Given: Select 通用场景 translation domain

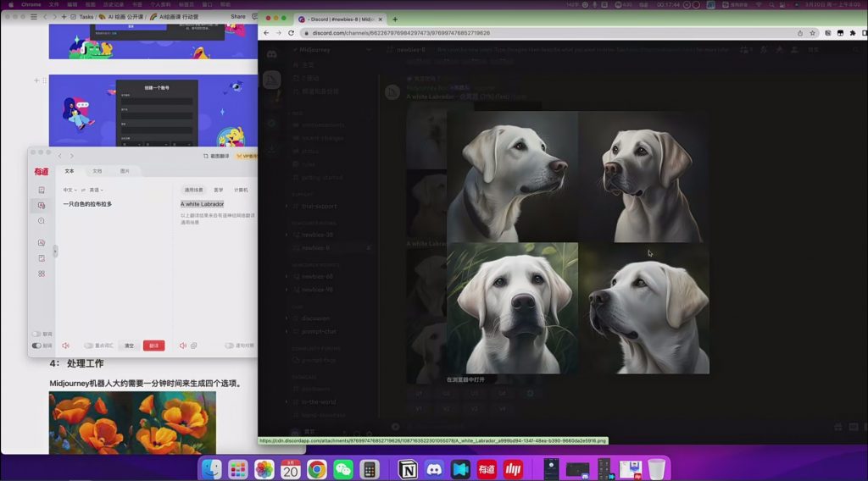Looking at the screenshot, I should (x=194, y=191).
